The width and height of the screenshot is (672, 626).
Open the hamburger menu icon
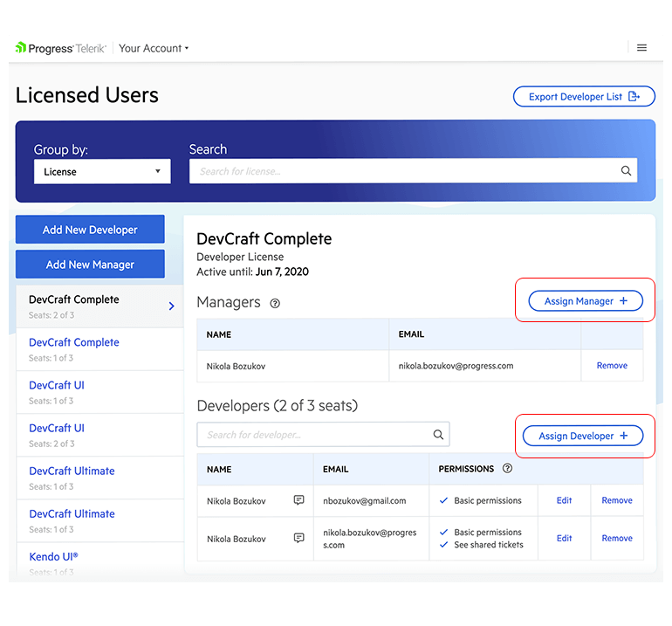click(x=641, y=48)
